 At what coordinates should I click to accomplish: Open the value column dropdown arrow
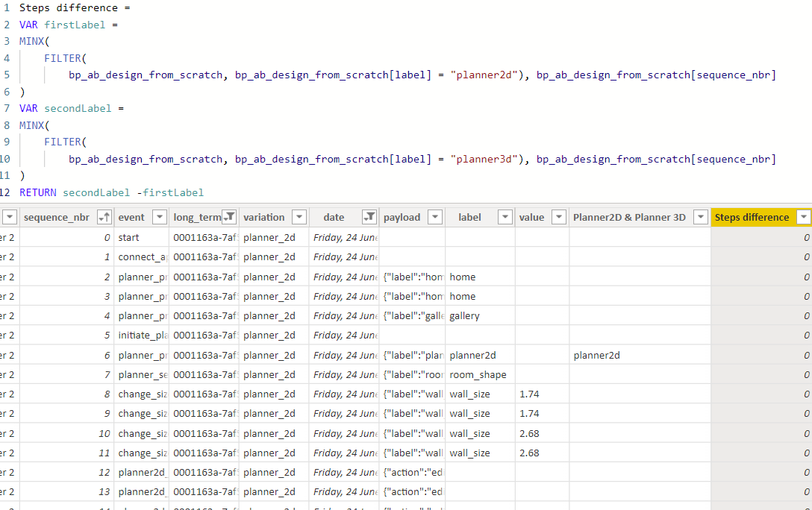(x=559, y=217)
